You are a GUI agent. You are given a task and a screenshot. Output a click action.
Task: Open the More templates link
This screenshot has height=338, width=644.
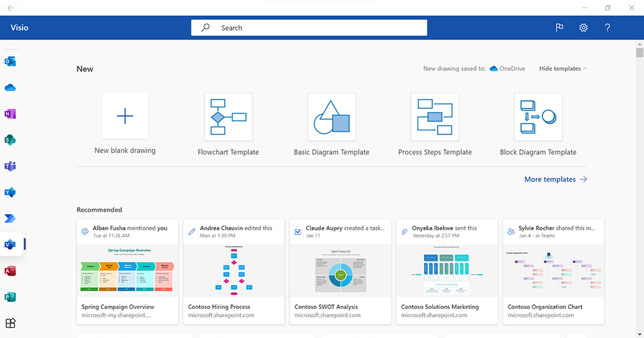click(556, 179)
